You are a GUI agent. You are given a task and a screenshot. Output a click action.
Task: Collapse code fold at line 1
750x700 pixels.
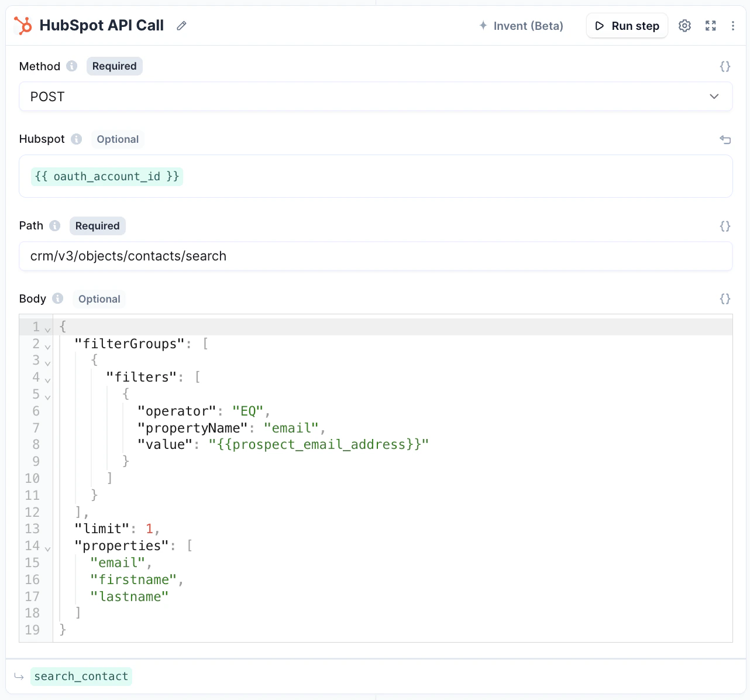click(x=48, y=330)
